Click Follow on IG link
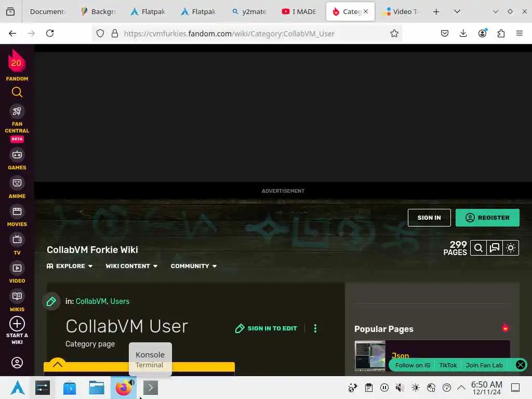Viewport: 532px width, 399px height. point(413,365)
